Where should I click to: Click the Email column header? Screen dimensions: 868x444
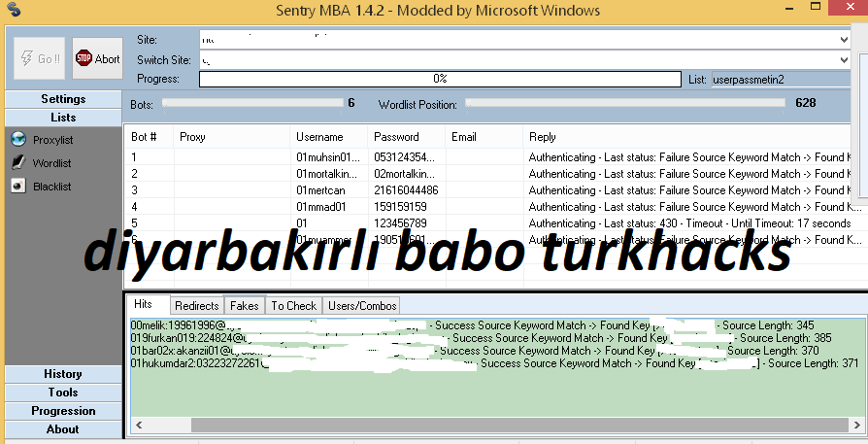(484, 137)
